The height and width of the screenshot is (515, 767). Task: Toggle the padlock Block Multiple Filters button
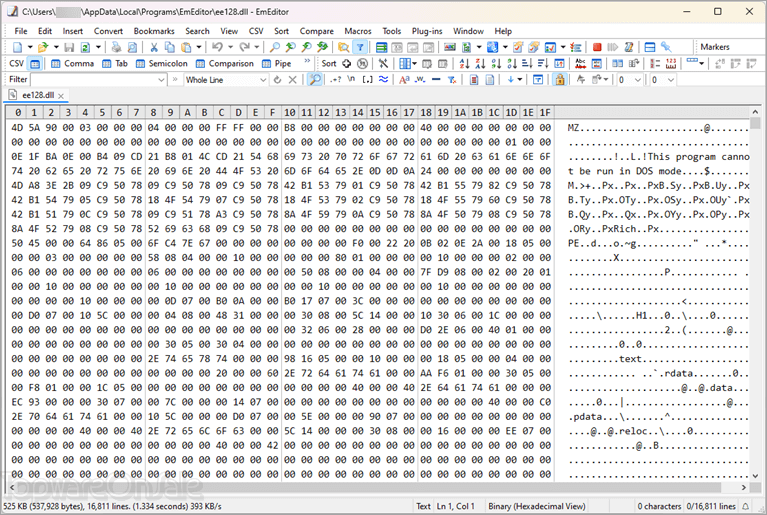pos(560,80)
